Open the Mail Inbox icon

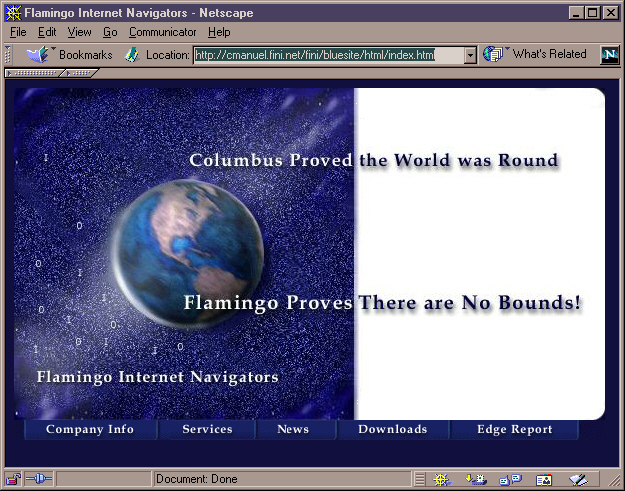point(476,479)
